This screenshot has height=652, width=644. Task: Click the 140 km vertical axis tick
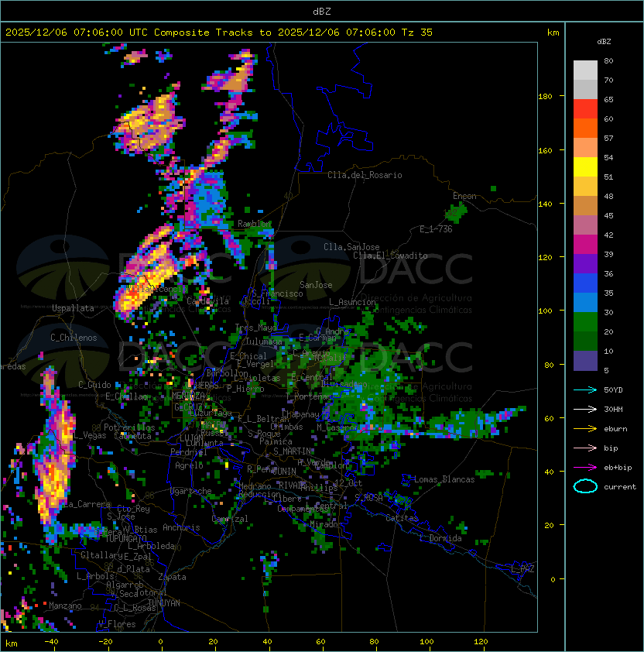pos(545,204)
